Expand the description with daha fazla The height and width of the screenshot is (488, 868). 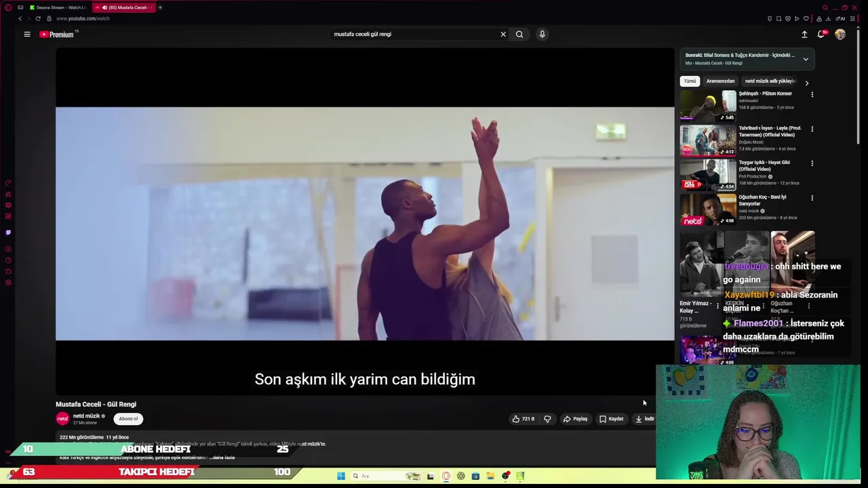pos(222,457)
